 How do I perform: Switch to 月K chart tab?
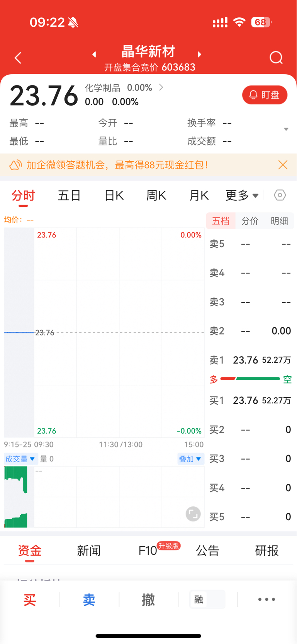199,196
